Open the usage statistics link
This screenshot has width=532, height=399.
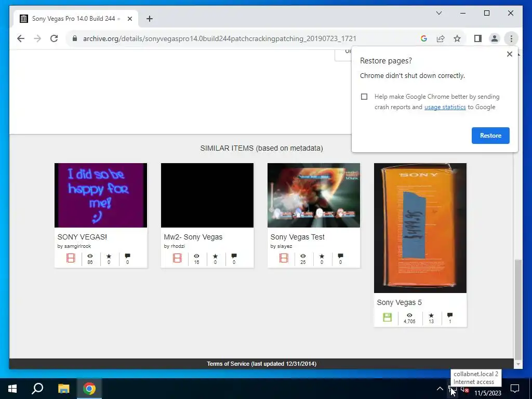coord(445,107)
